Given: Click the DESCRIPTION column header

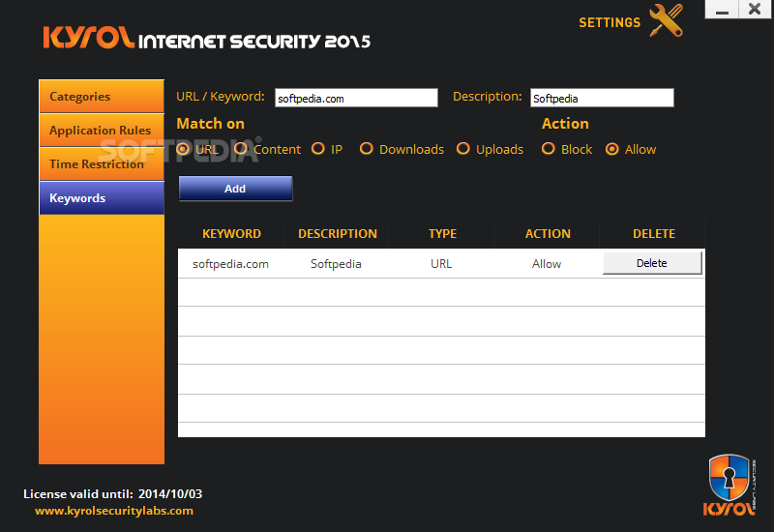Looking at the screenshot, I should 338,234.
